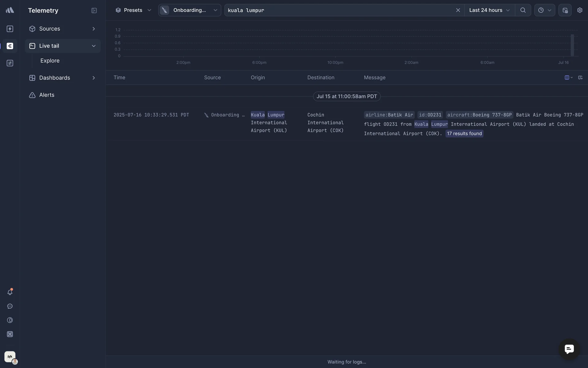Open the Onboarding source selector dropdown

coord(190,10)
